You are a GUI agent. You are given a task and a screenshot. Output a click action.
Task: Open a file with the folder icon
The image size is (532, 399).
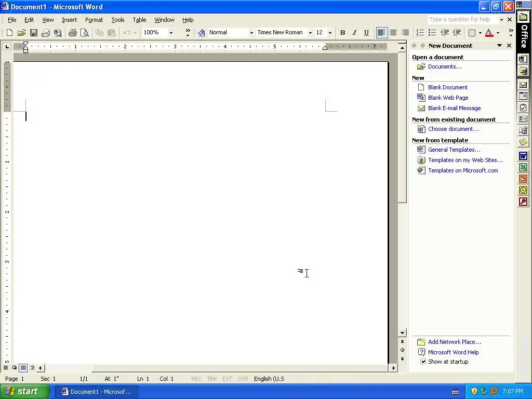[x=21, y=33]
